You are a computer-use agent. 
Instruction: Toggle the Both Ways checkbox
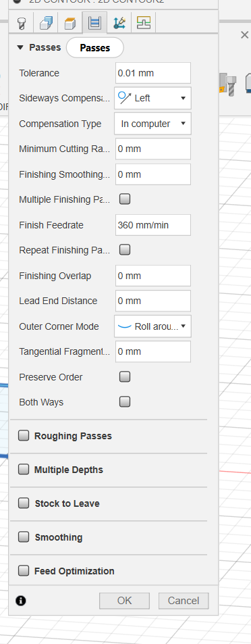pos(125,401)
